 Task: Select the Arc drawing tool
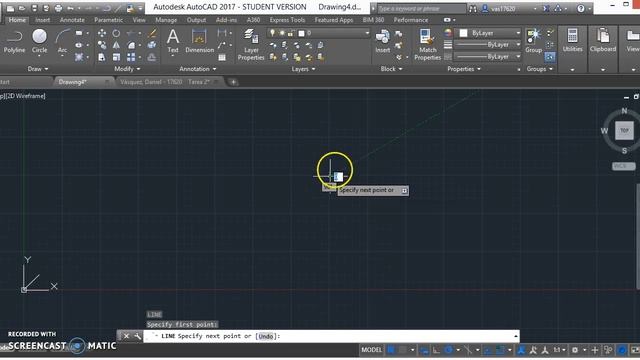click(x=62, y=41)
